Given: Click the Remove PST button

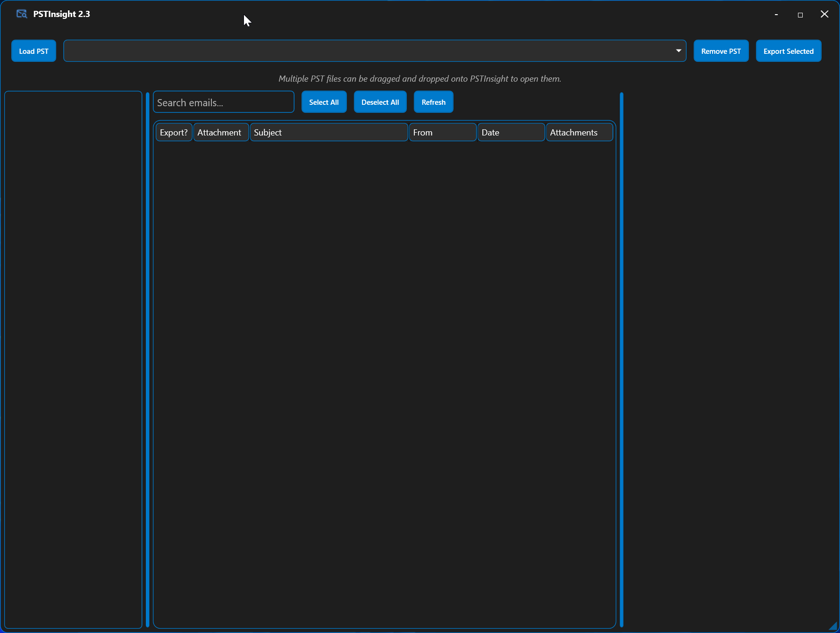Looking at the screenshot, I should 721,51.
